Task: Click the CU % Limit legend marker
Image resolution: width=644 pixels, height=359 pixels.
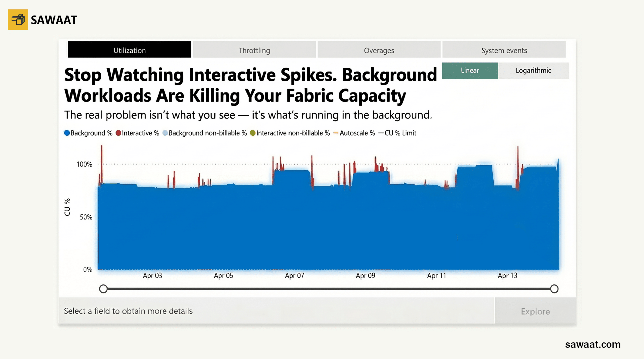Action: click(x=381, y=133)
